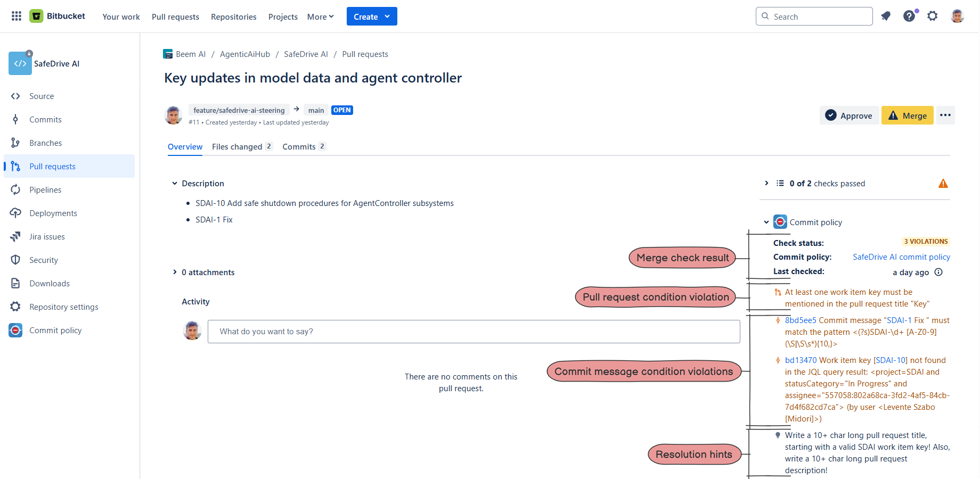Open Your work in top navigation
980x479 pixels.
(121, 16)
